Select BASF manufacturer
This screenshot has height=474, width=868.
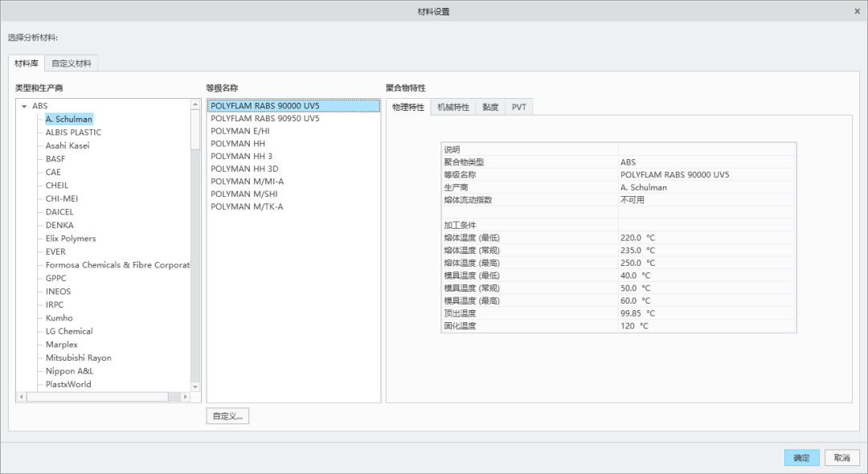pos(55,159)
